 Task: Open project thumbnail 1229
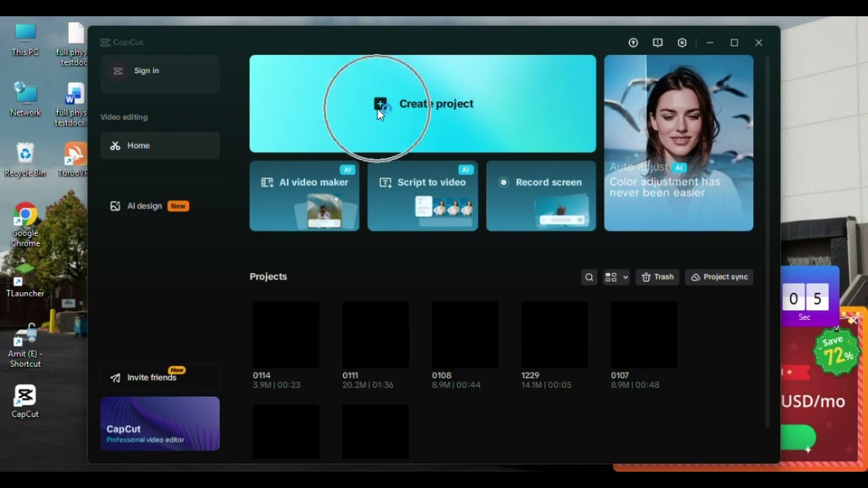(555, 335)
